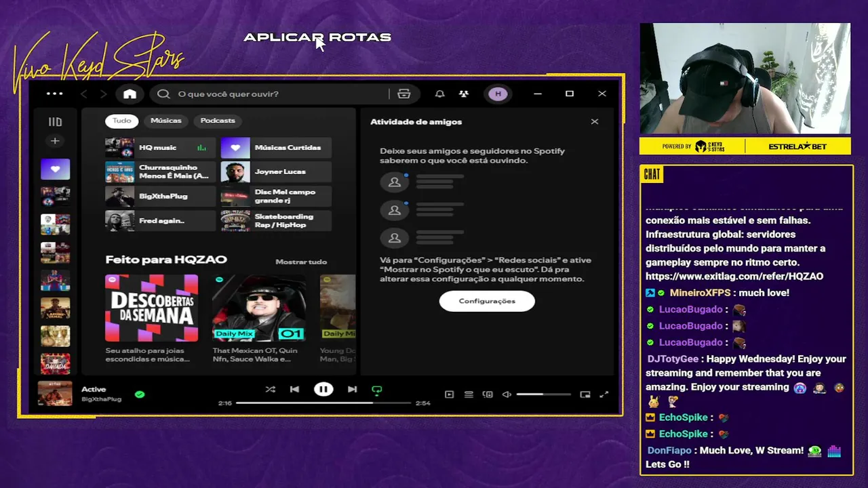Switch the player to fullscreen
Screen dimensions: 868x488
coord(604,394)
